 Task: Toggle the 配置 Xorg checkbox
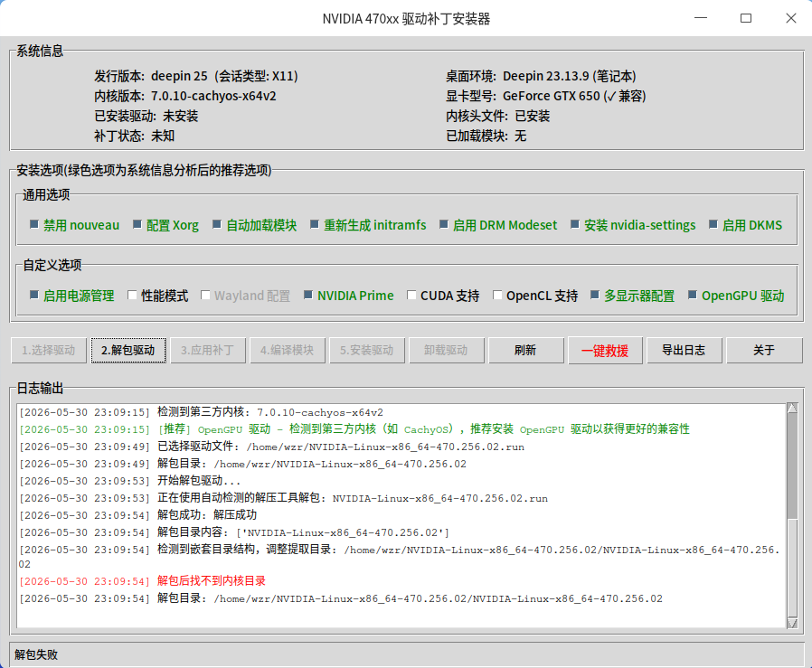(137, 225)
